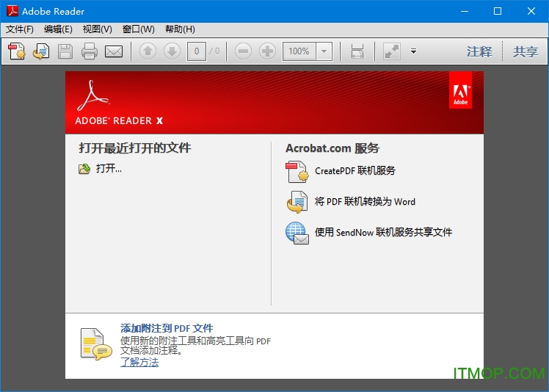Click the Create PDF toolbar icon

tap(17, 51)
